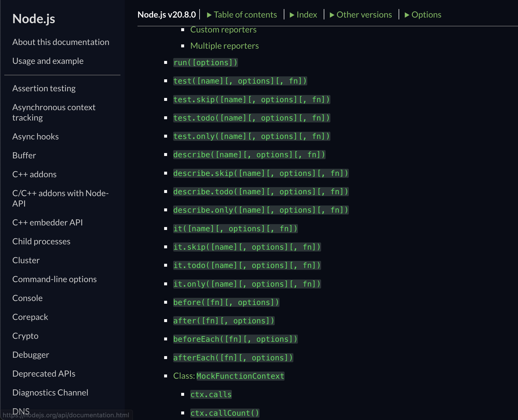Open the Other versions dropdown

pos(361,15)
